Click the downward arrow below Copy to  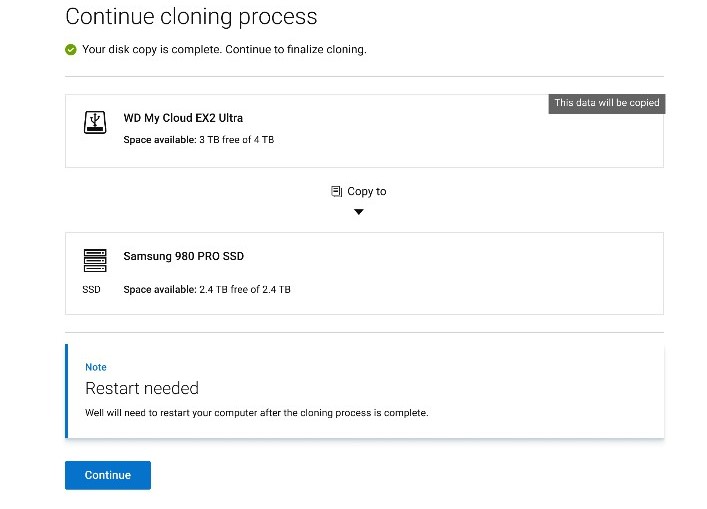359,212
